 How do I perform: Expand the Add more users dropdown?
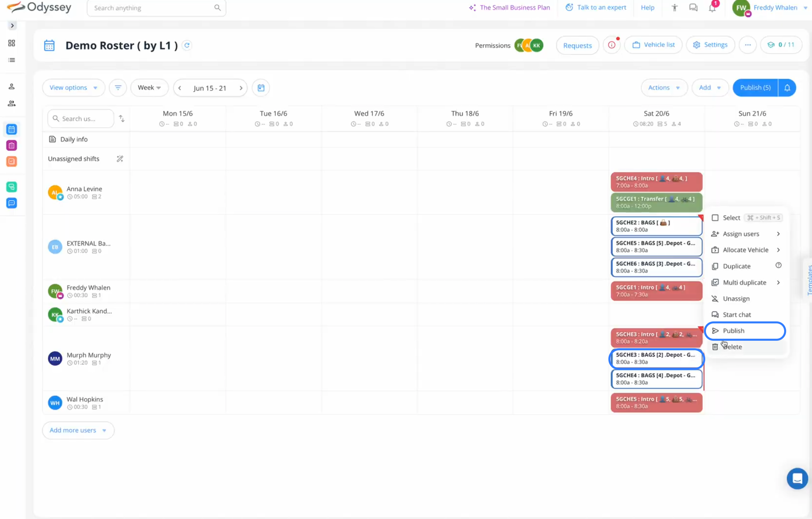coord(78,430)
